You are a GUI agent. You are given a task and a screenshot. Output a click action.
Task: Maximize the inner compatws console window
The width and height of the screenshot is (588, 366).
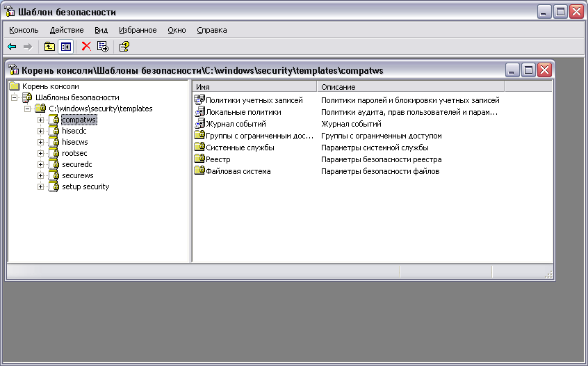click(x=528, y=70)
